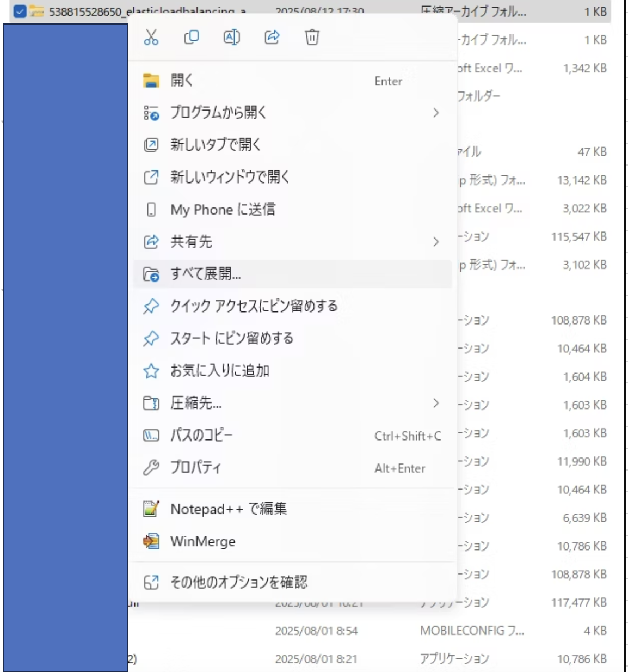
Task: Select My Phone に送信
Action: coord(293,210)
